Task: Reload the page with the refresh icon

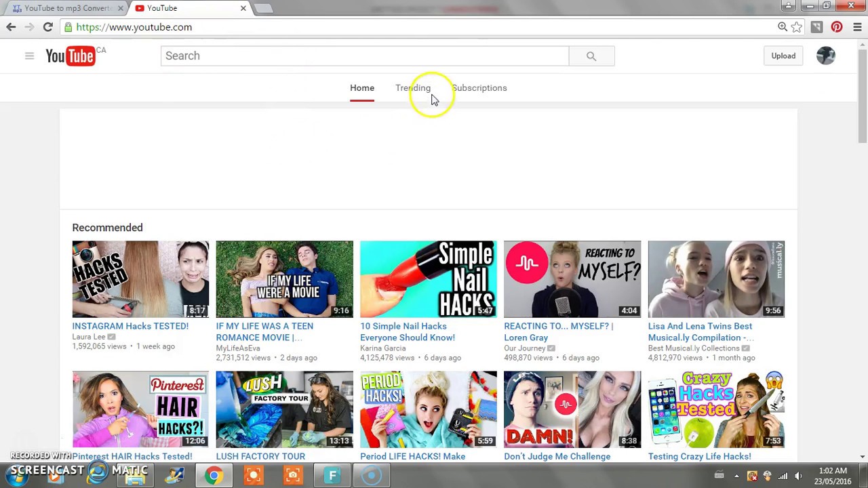Action: click(47, 27)
